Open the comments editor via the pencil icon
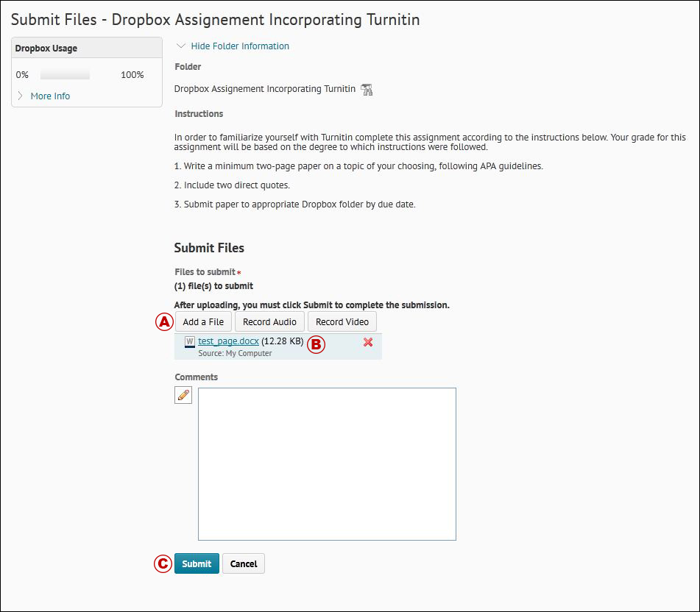The height and width of the screenshot is (612, 700). point(183,395)
